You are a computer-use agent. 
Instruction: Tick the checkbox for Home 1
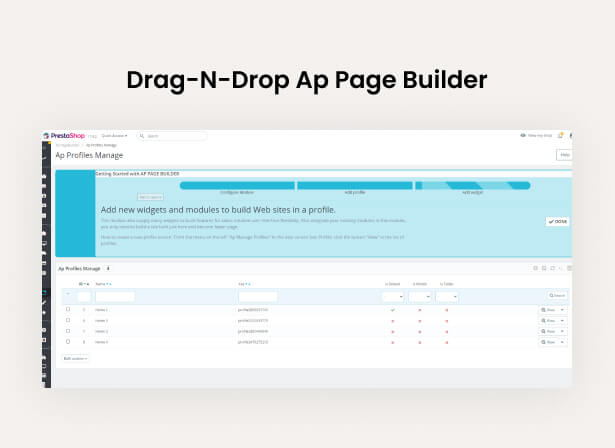tap(68, 310)
